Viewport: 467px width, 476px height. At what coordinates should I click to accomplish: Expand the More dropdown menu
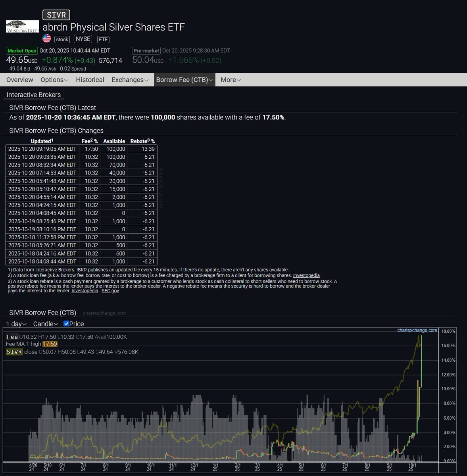[231, 80]
